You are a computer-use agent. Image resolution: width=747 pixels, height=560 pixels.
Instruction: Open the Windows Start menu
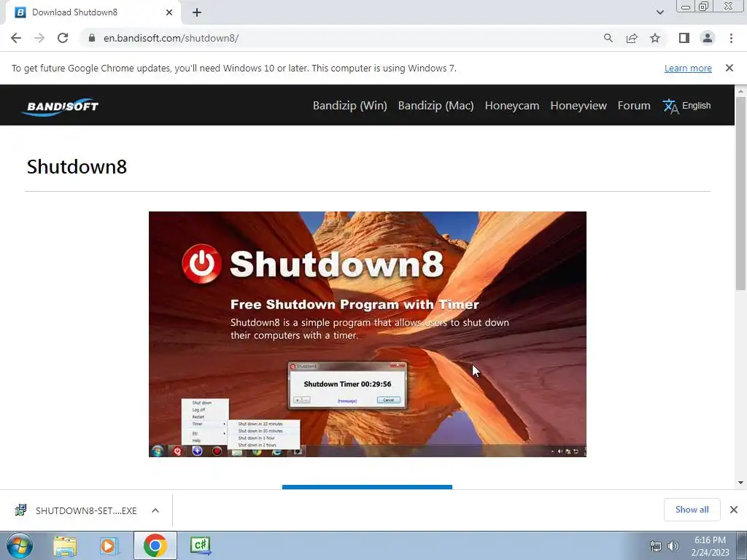pyautogui.click(x=20, y=545)
